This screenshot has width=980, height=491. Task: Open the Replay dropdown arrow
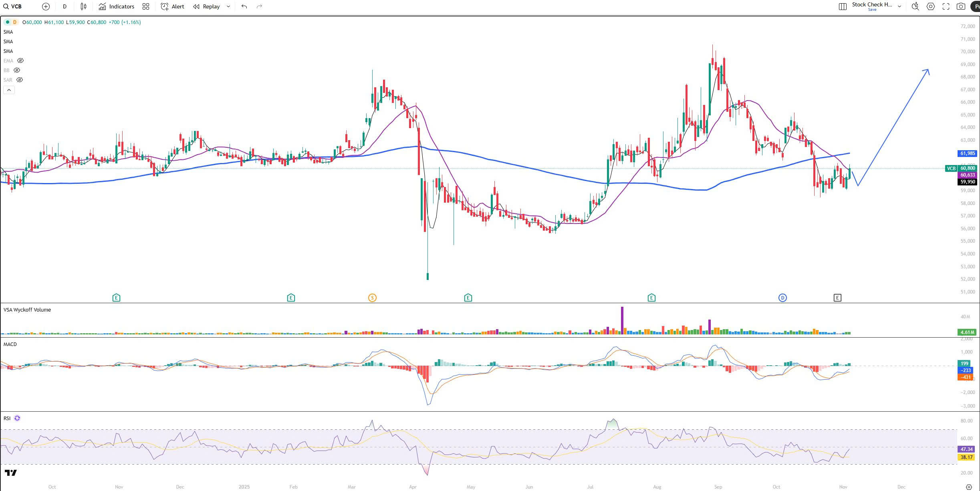(228, 6)
